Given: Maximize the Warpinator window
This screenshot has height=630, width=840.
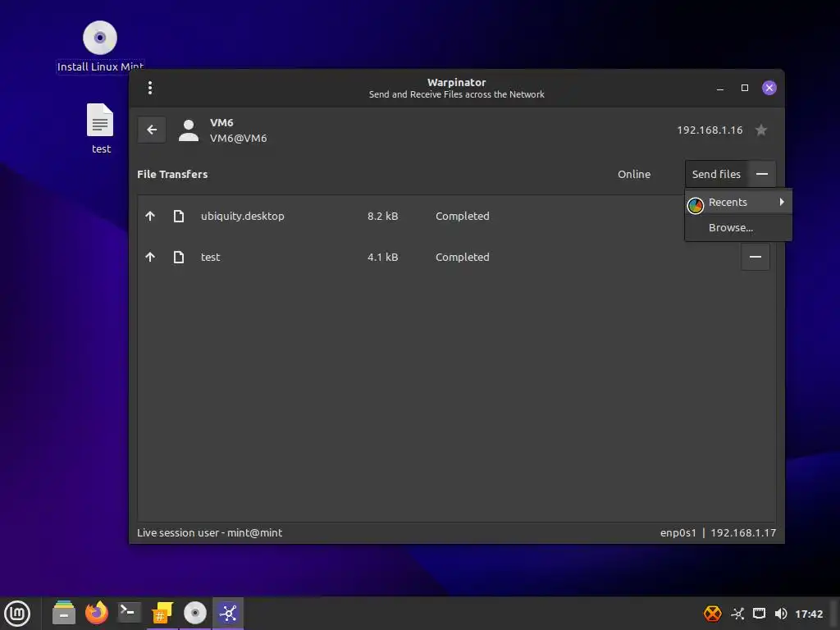Looking at the screenshot, I should pyautogui.click(x=745, y=88).
